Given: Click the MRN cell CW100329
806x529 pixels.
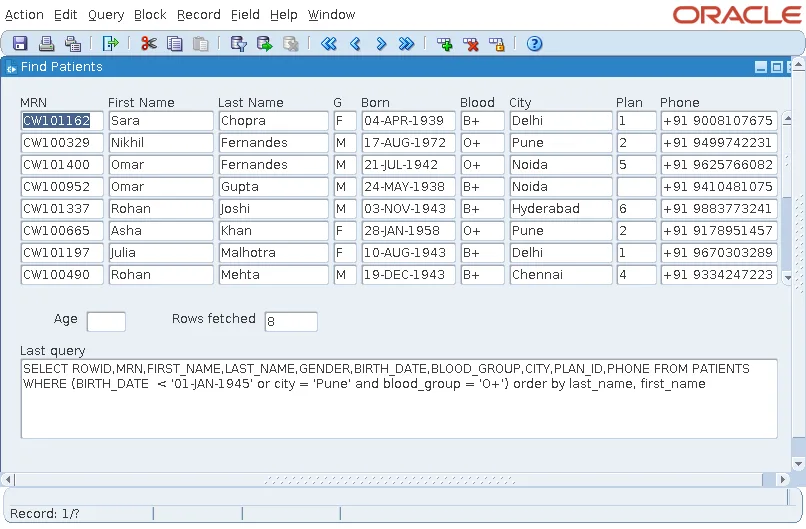Looking at the screenshot, I should pos(62,143).
